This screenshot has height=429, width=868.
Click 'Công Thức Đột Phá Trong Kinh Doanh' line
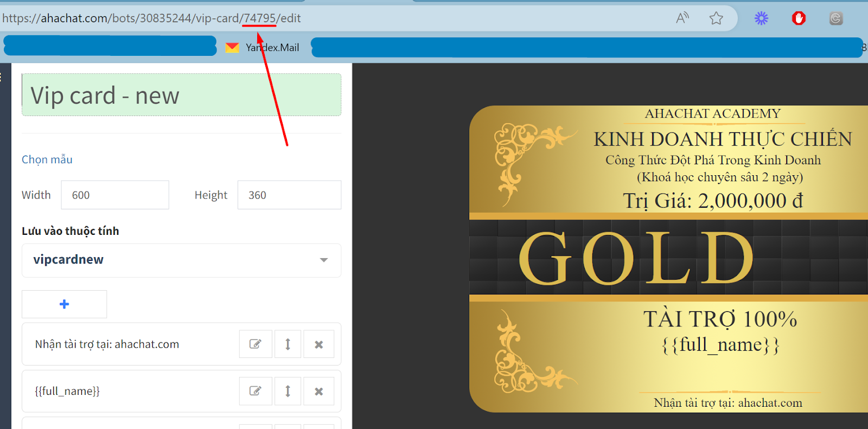coord(713,160)
